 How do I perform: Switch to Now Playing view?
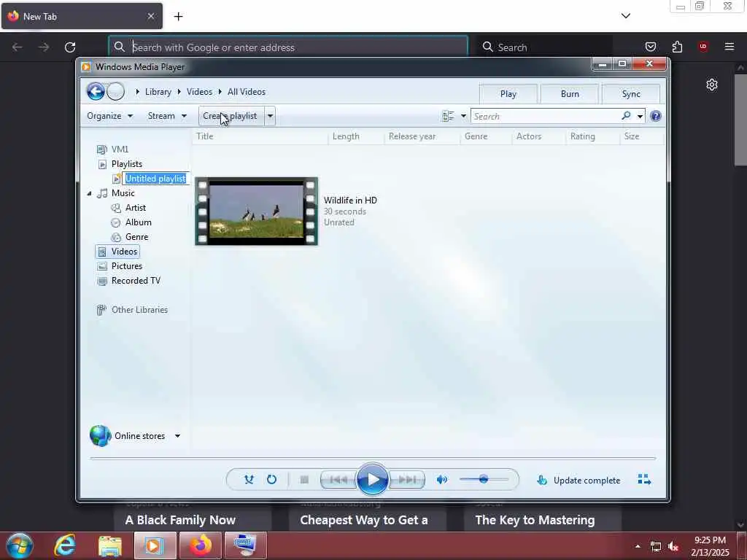click(644, 480)
